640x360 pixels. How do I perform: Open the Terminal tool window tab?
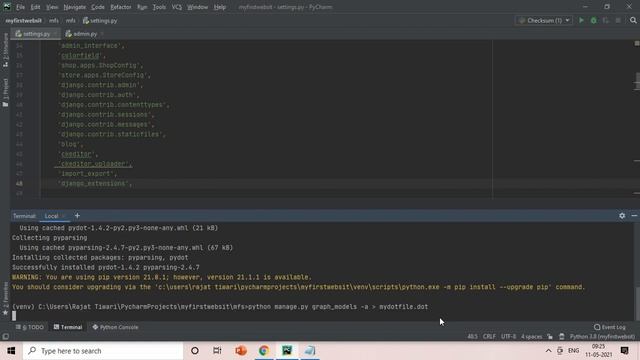(68, 327)
